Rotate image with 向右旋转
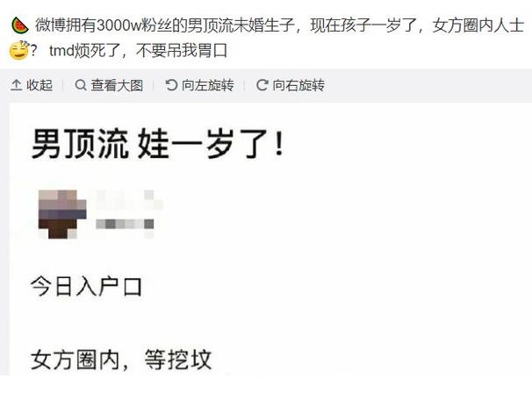This screenshot has height=399, width=532. coord(291,85)
